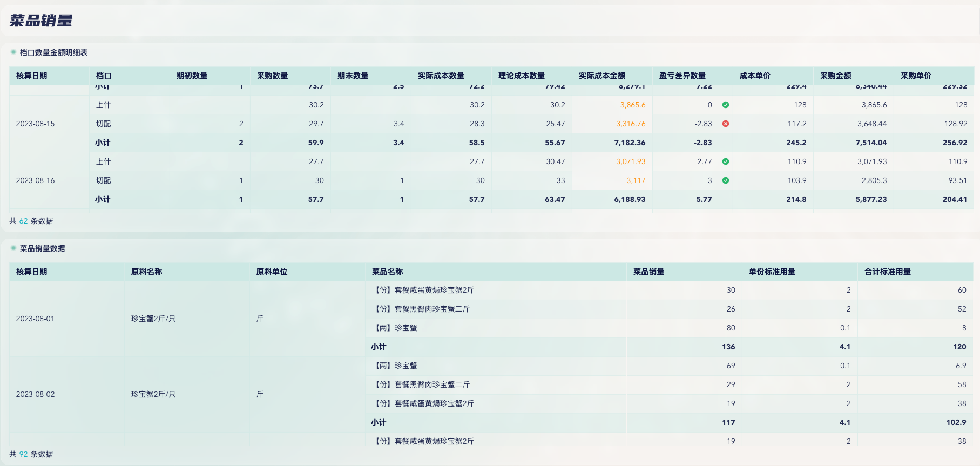Click green check icon in 2023-08-16 切配 row

pos(726,180)
